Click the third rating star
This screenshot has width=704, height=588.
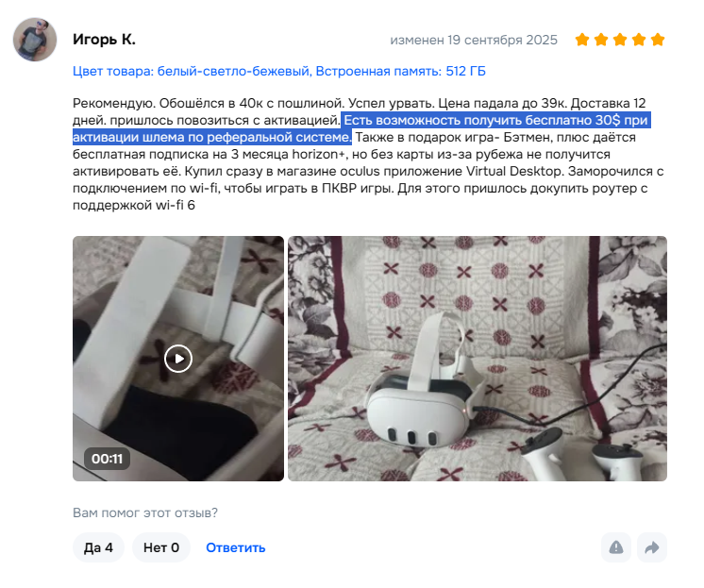pos(620,40)
